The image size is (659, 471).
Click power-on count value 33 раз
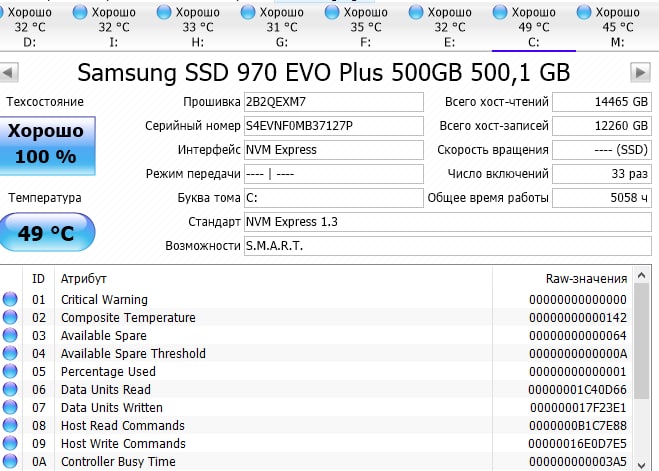point(602,174)
